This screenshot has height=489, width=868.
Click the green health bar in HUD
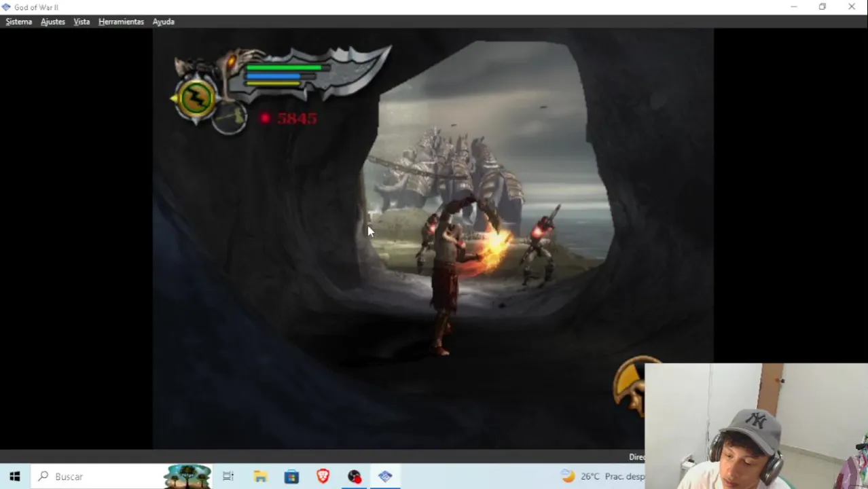(x=284, y=67)
